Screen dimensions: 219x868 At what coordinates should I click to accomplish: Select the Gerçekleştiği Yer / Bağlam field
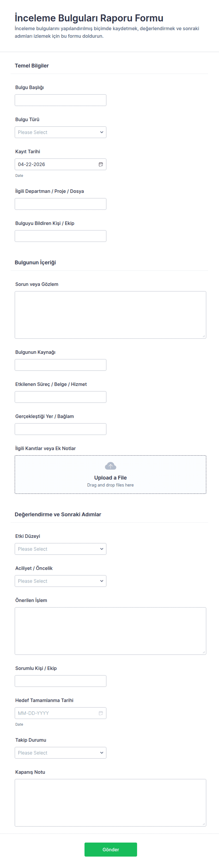(61, 429)
